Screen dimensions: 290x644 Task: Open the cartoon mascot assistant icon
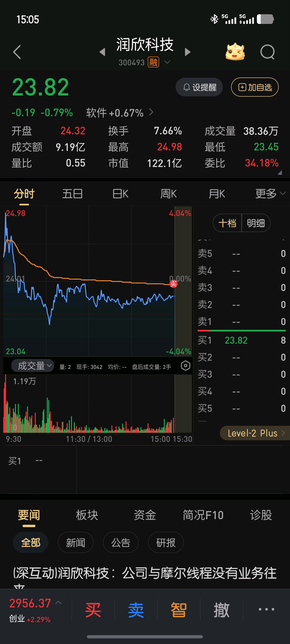[235, 52]
